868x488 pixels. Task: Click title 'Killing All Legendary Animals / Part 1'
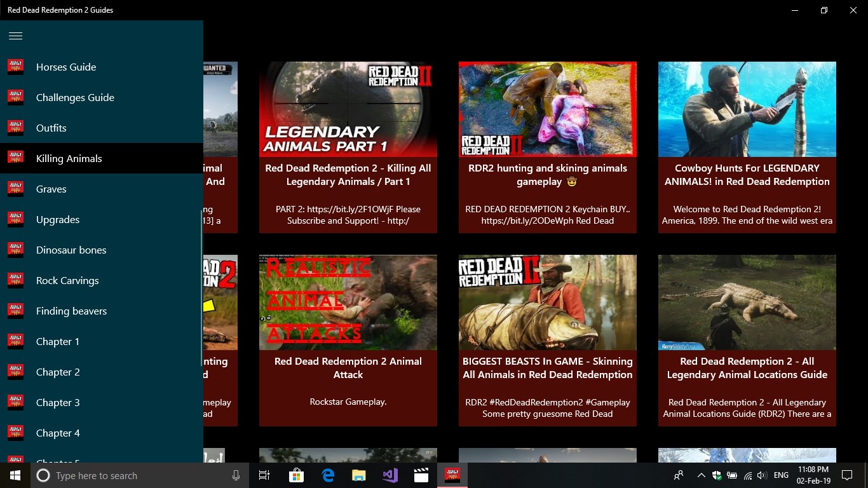click(x=348, y=175)
